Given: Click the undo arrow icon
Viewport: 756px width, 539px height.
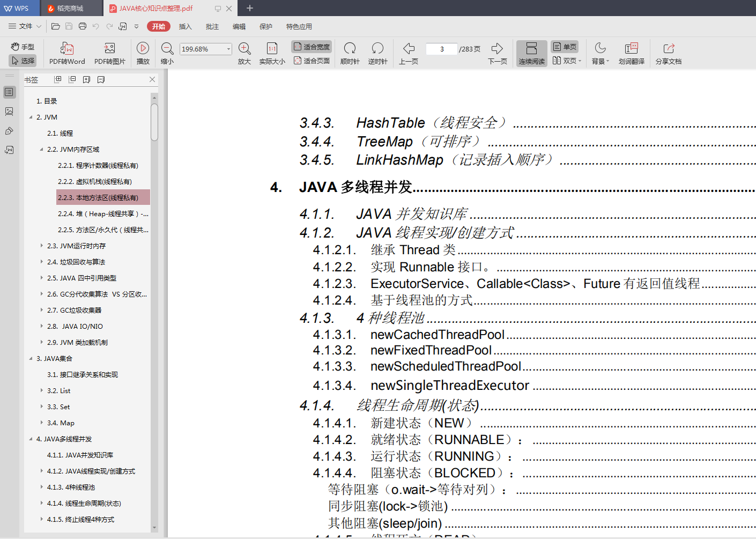Looking at the screenshot, I should (x=96, y=26).
